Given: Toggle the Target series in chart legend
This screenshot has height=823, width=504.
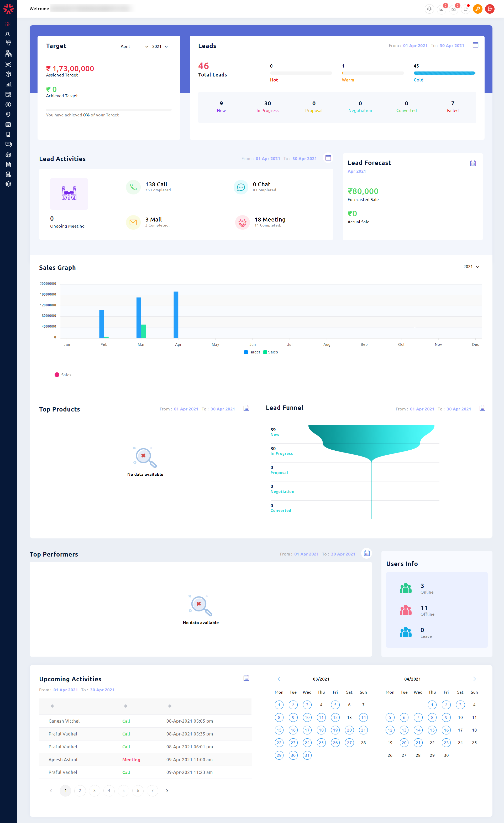Looking at the screenshot, I should pos(252,352).
